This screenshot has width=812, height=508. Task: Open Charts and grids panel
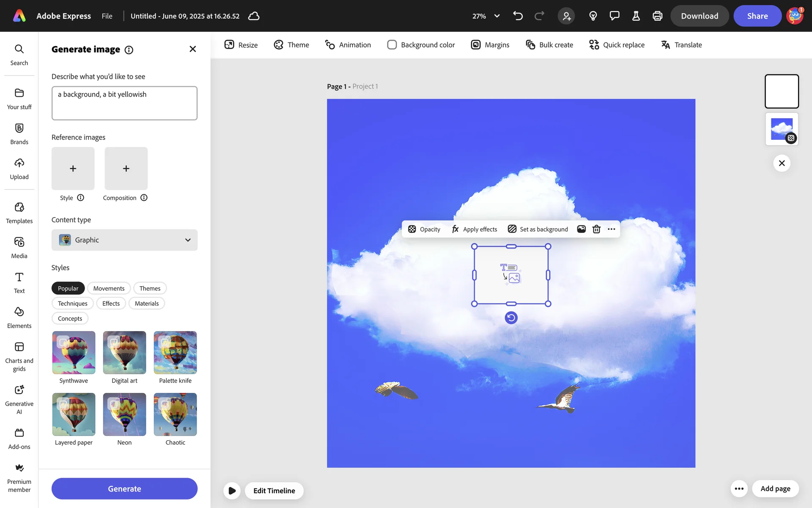19,356
